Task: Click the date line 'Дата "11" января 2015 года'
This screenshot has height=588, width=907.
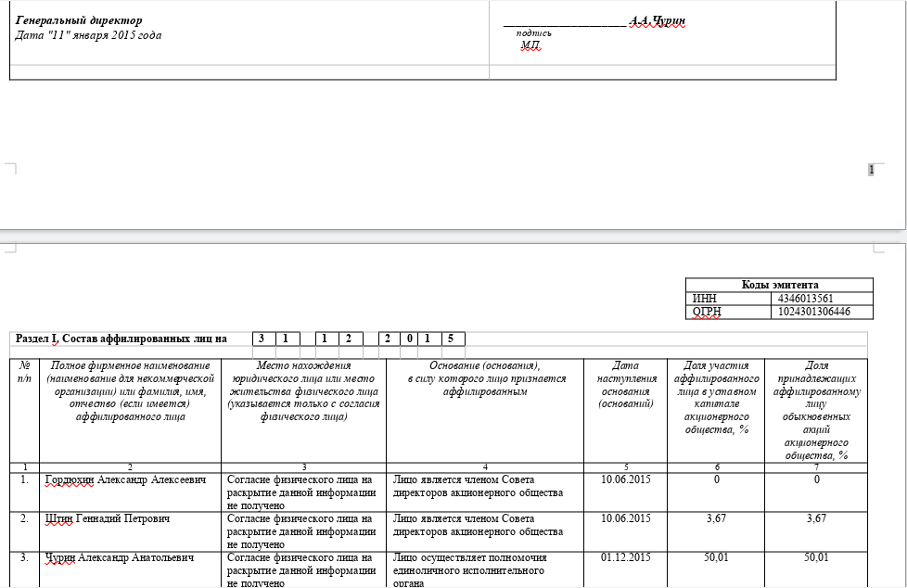Action: coord(88,35)
